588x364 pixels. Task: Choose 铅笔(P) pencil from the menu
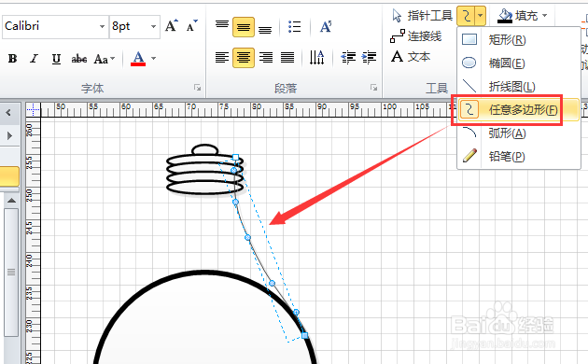(519, 156)
